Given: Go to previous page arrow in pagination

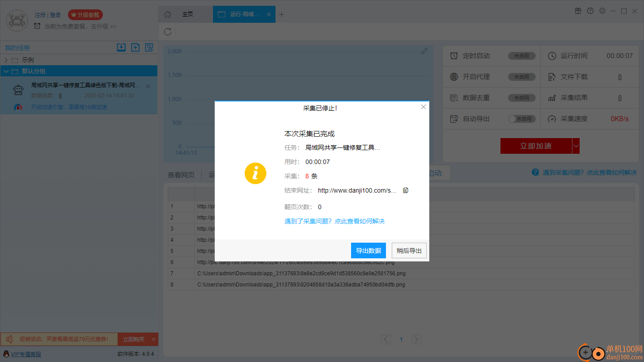Looking at the screenshot, I should pos(386,339).
